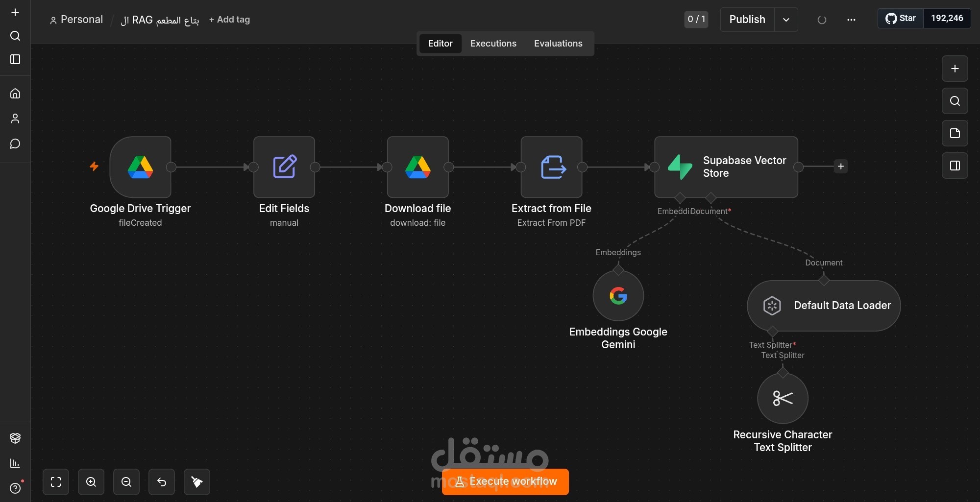Screen dimensions: 980x502
Task: Open the templates cube icon in sidebar
Action: click(15, 438)
